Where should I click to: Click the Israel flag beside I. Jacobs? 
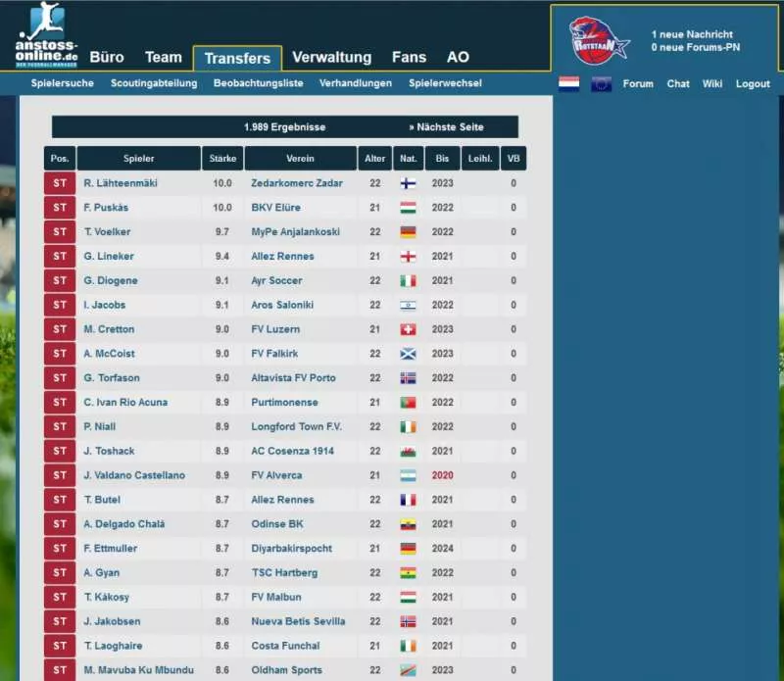pyautogui.click(x=411, y=305)
